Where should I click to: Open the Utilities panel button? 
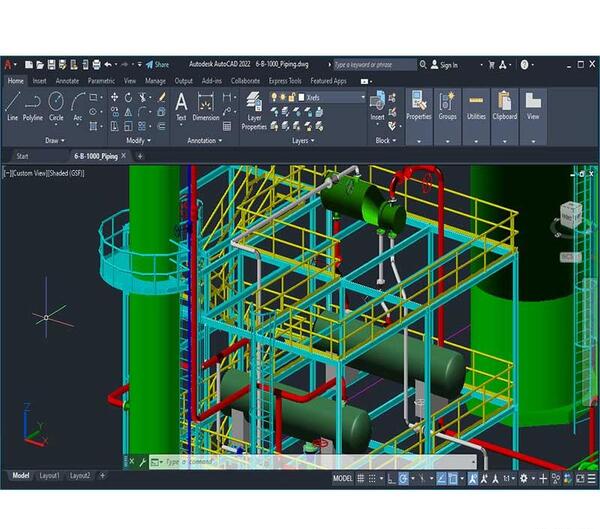coord(476,116)
